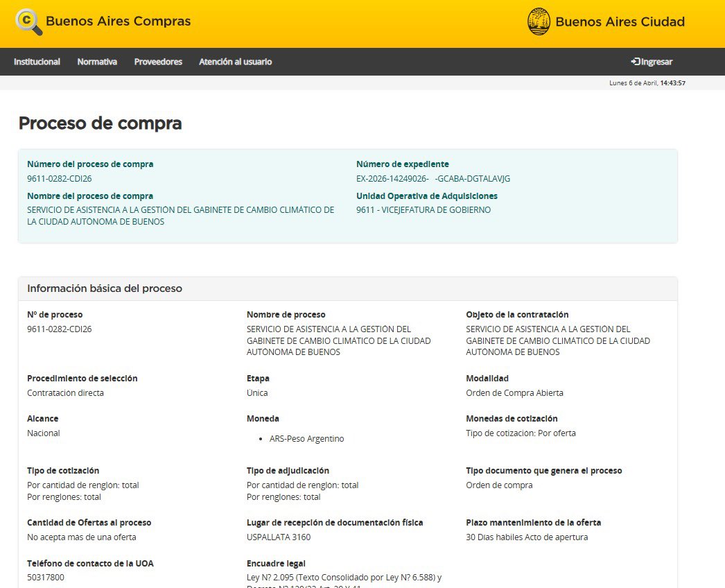The height and width of the screenshot is (588, 725).
Task: Click the Ingresar login arrow icon
Action: pyautogui.click(x=636, y=62)
